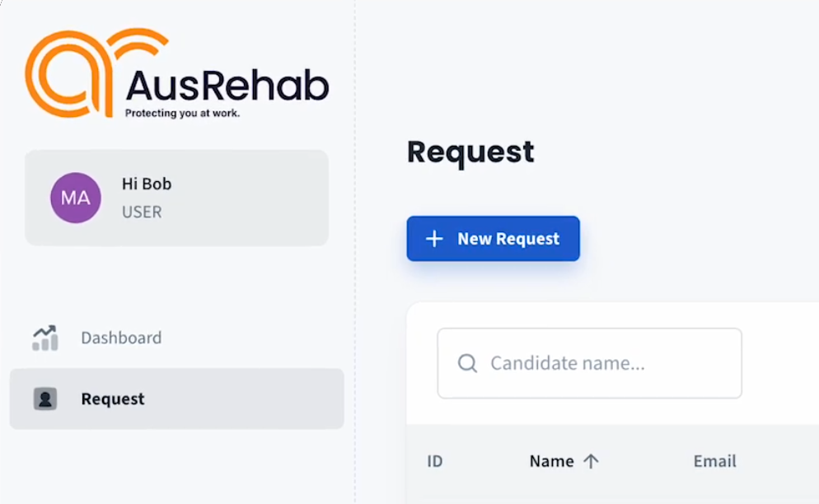Viewport: 819px width, 504px height.
Task: Click the ID column header
Action: 435,461
